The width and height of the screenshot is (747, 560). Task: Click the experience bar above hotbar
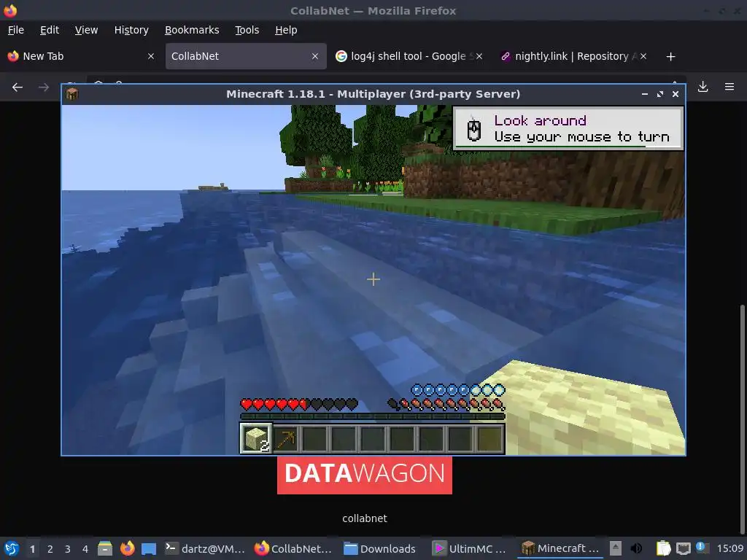(373, 416)
